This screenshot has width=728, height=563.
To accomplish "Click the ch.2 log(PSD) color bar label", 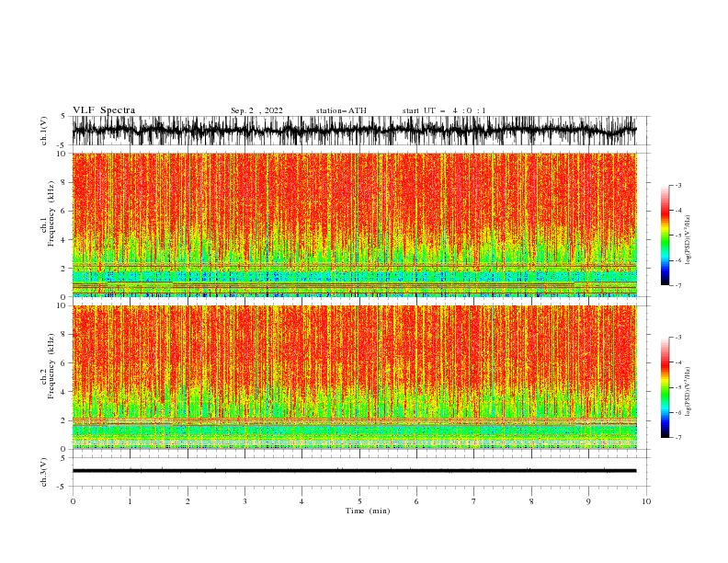I will (x=688, y=392).
